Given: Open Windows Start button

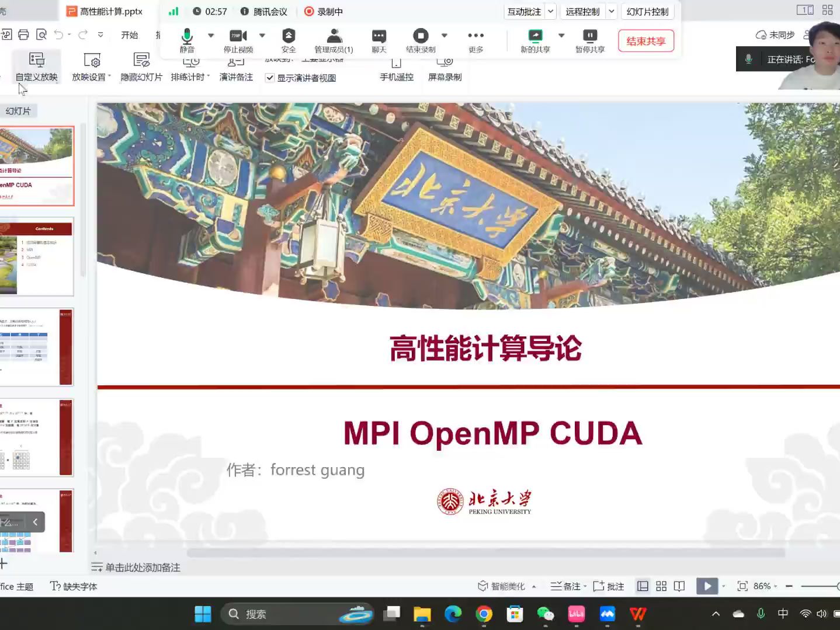Looking at the screenshot, I should click(x=203, y=614).
